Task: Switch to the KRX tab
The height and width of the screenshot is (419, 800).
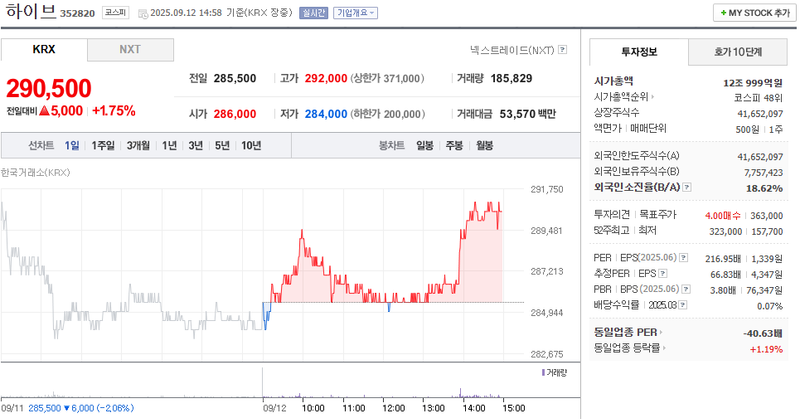Action: pos(44,50)
